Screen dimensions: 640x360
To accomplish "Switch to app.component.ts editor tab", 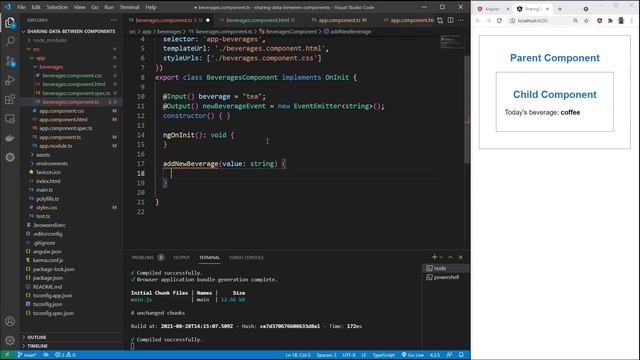I will (x=340, y=20).
